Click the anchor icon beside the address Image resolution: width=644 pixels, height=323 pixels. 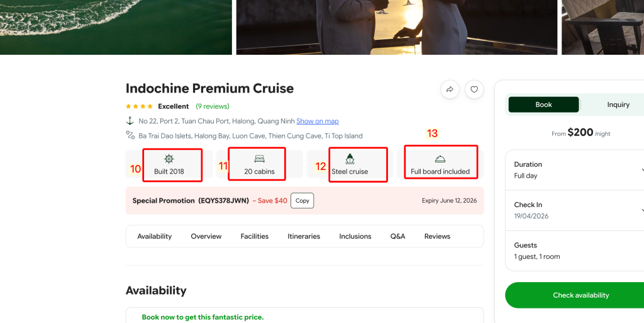[x=130, y=121]
